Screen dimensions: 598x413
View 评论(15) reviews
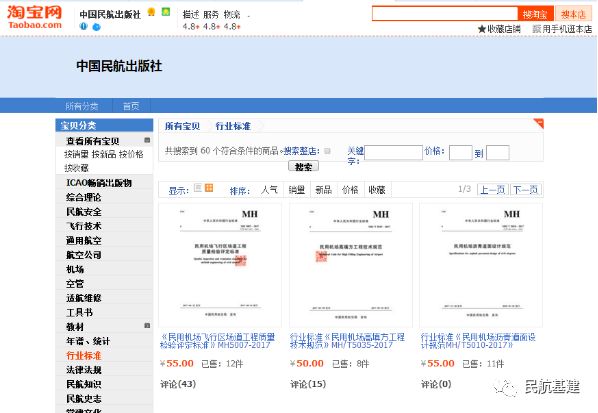(308, 384)
